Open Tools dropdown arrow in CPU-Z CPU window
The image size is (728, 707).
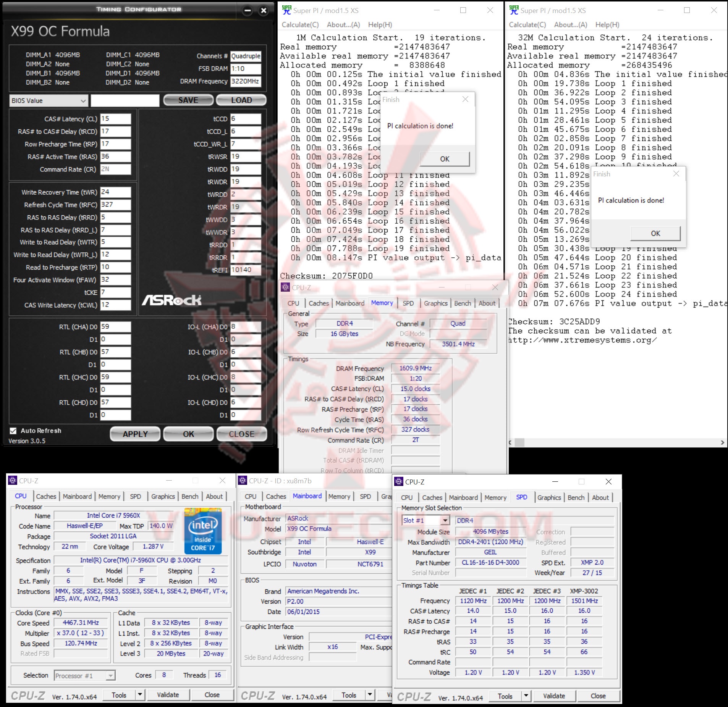140,695
